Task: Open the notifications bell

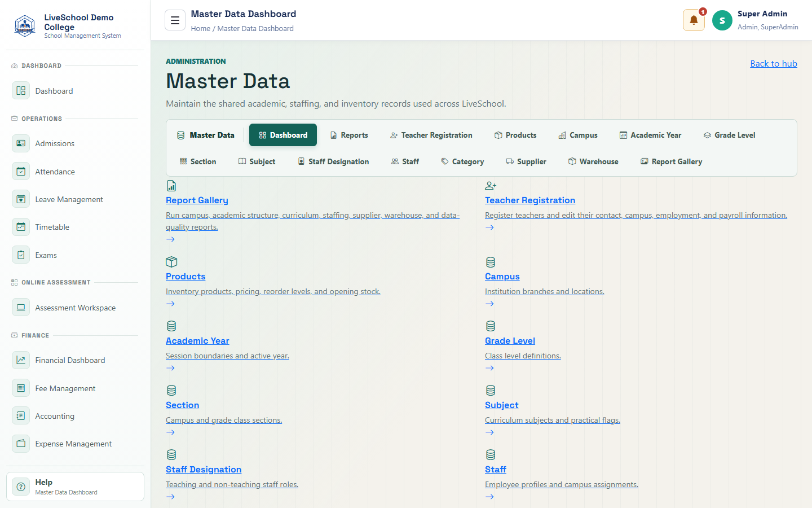Action: 694,20
